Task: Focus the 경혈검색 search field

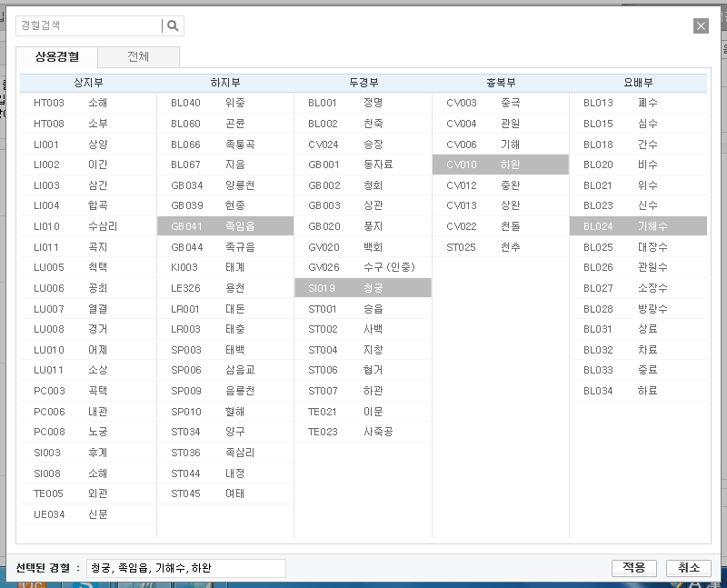Action: point(88,26)
